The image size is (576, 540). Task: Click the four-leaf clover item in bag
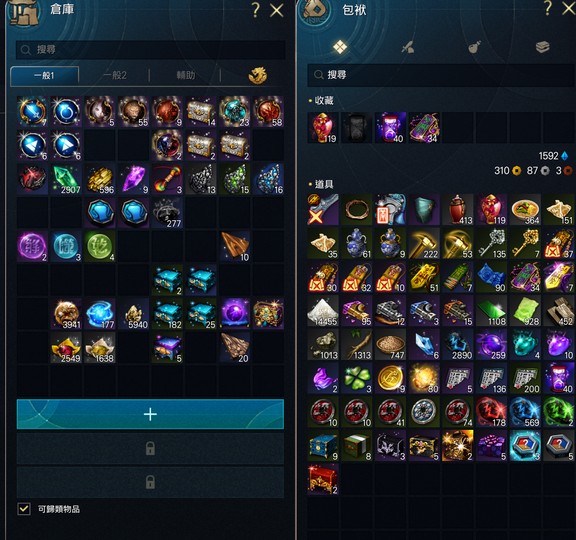pyautogui.click(x=357, y=378)
